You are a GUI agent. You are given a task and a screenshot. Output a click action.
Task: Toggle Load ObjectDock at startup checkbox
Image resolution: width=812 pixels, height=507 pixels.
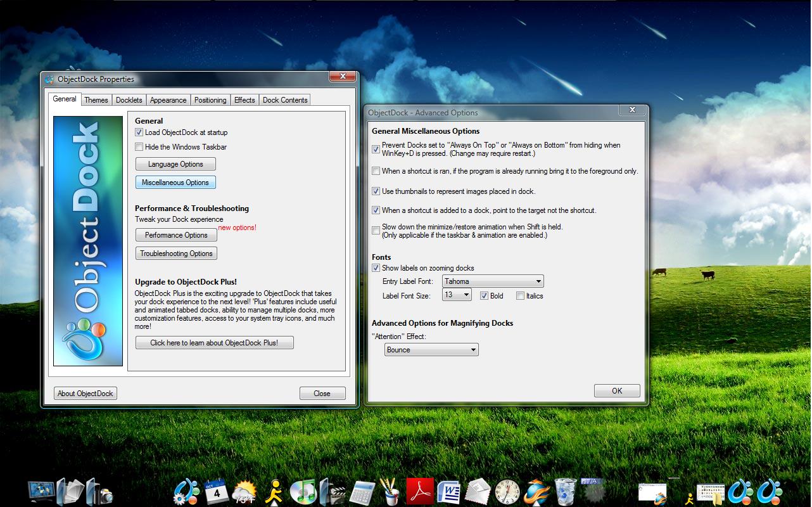click(x=139, y=132)
